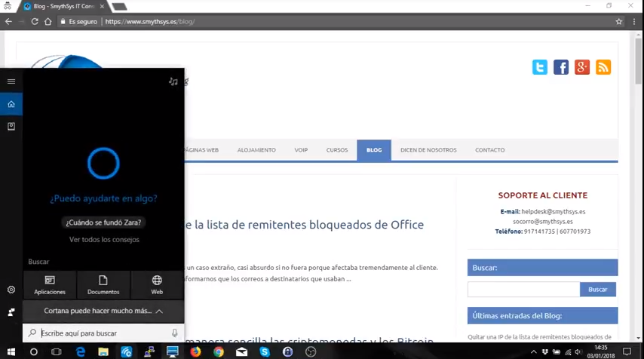Open the Google Plus social icon
Viewport: 644px width, 359px height.
582,67
